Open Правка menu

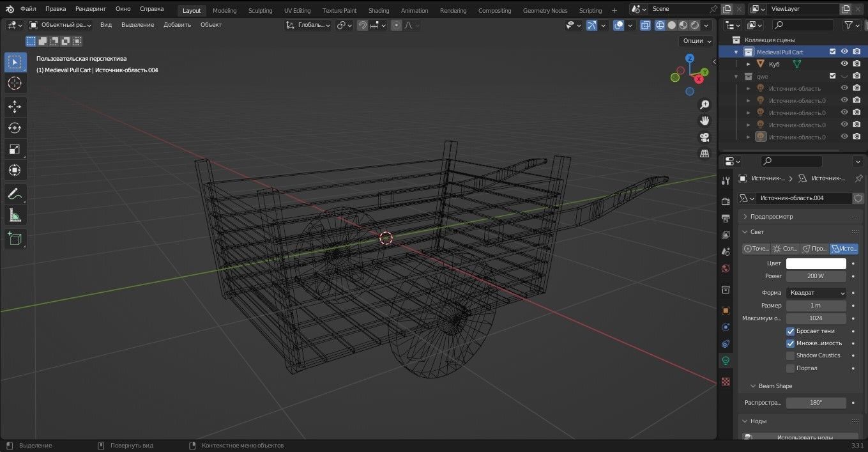[x=56, y=9]
